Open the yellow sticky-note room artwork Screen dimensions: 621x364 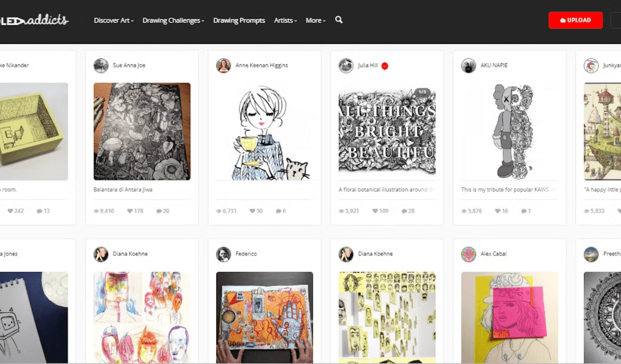[34, 132]
